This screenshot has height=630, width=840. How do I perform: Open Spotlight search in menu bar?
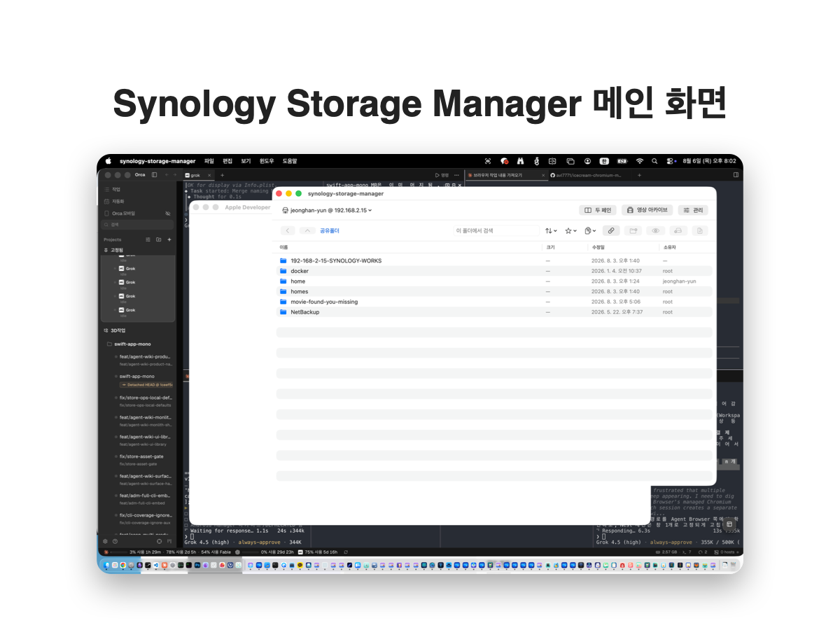[x=654, y=161]
